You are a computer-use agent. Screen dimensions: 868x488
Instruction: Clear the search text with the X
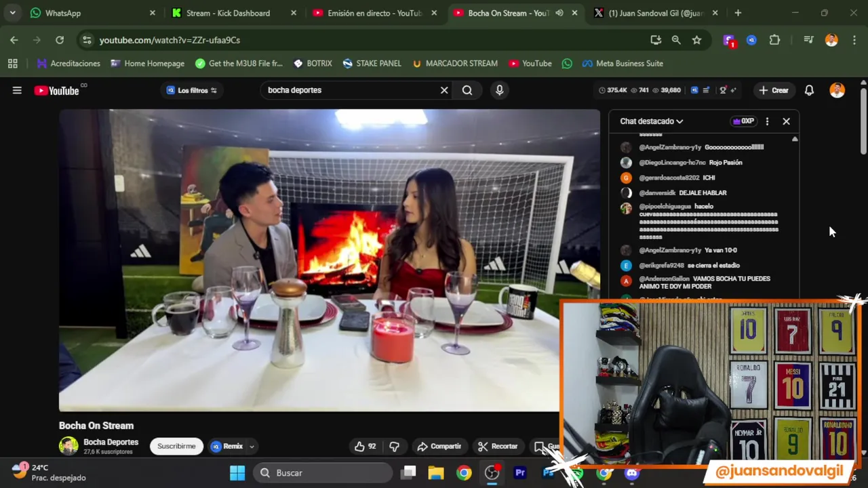click(444, 90)
